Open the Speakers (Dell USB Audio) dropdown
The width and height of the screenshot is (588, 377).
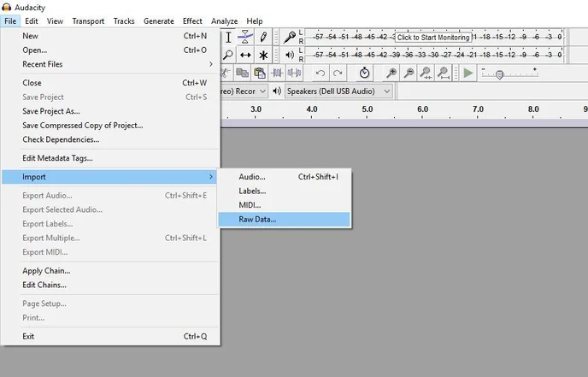[x=338, y=91]
